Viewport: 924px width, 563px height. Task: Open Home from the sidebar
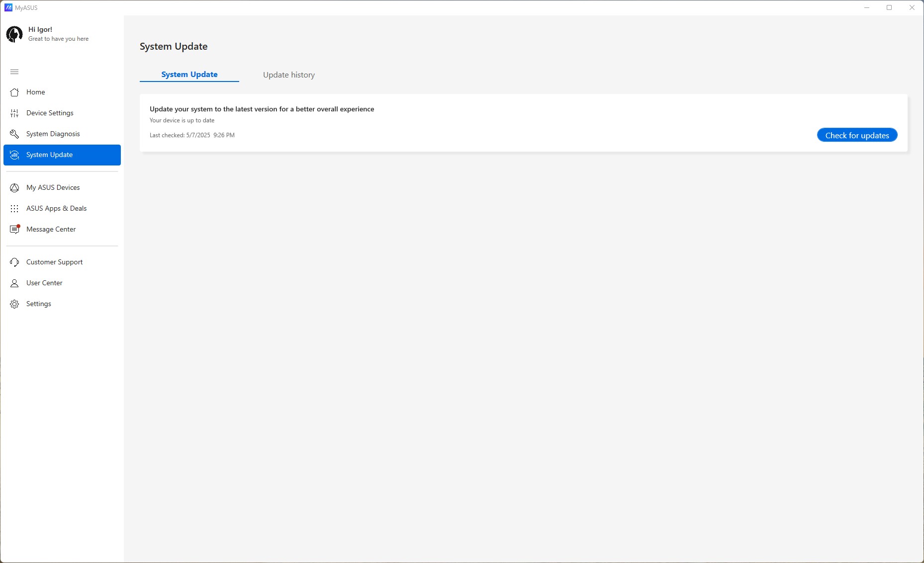click(62, 92)
